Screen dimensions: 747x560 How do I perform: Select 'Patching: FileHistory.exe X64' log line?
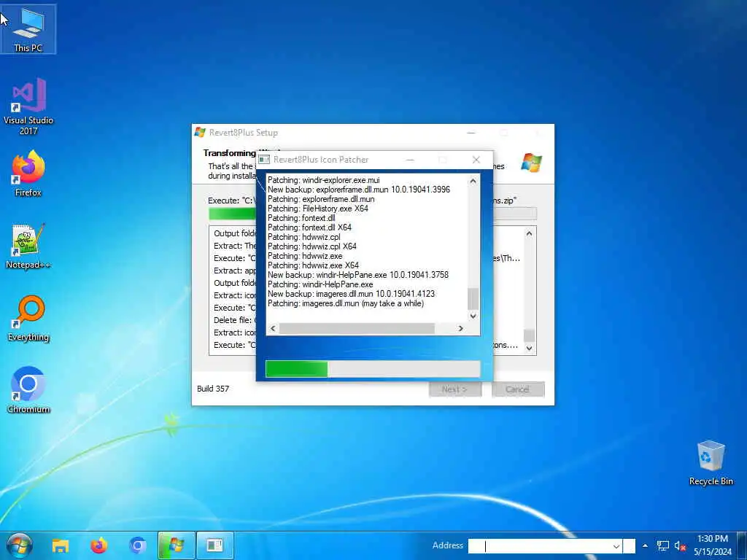click(318, 209)
